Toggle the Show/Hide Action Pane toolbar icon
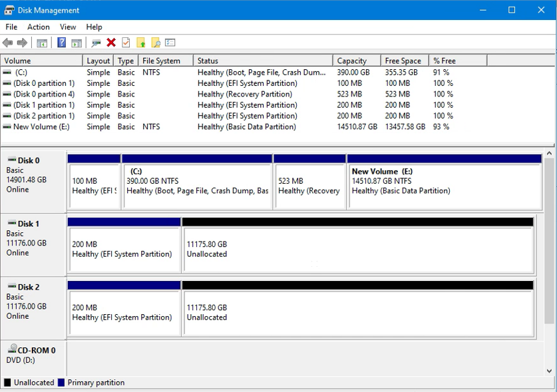Image resolution: width=557 pixels, height=392 pixels. point(77,42)
